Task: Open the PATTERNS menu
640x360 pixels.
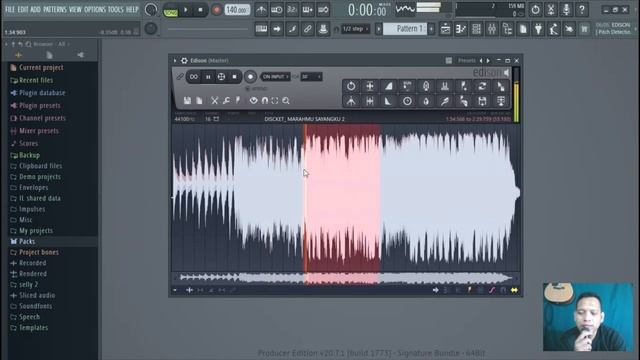Action: coord(55,9)
